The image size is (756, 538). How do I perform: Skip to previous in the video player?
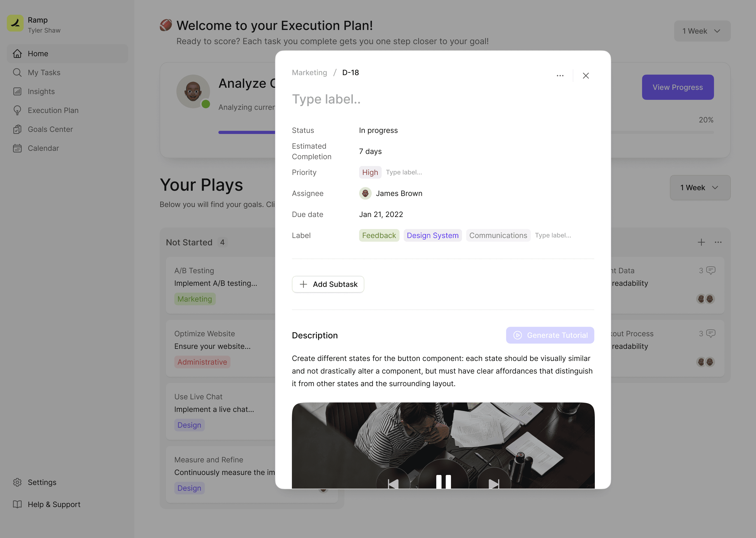[393, 484]
